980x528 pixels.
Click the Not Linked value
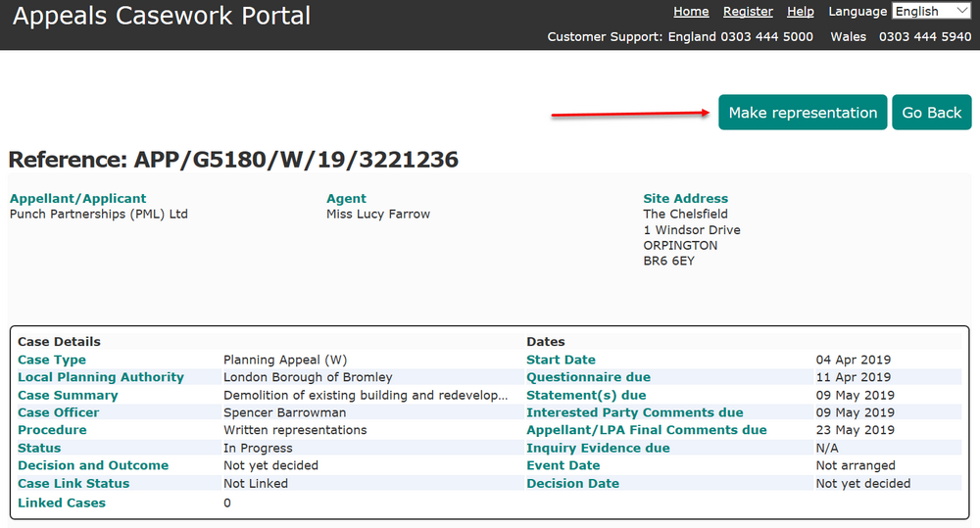coord(256,484)
